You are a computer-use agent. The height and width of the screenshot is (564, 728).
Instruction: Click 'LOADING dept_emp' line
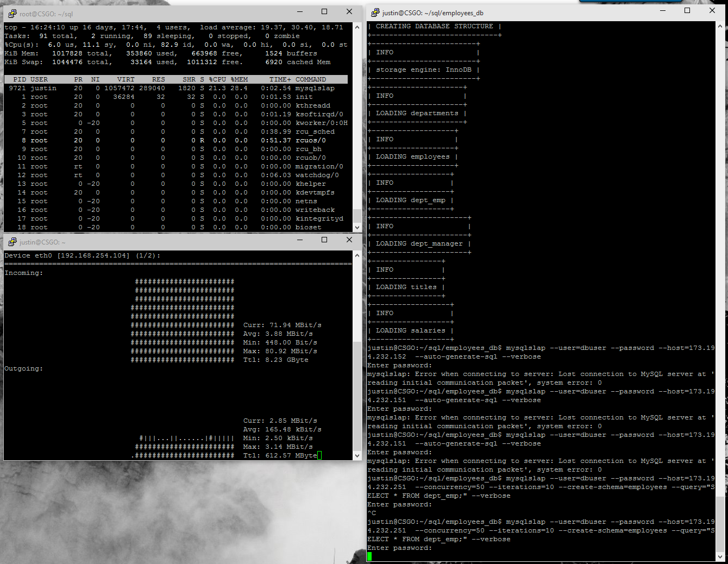(411, 200)
